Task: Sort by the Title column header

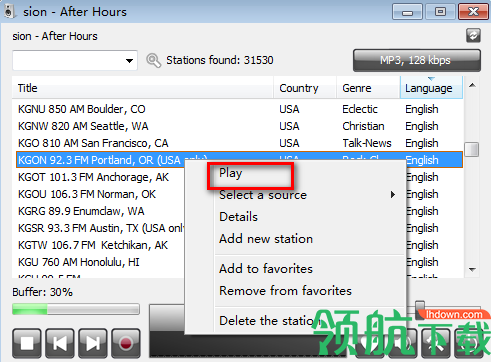Action: click(x=143, y=88)
